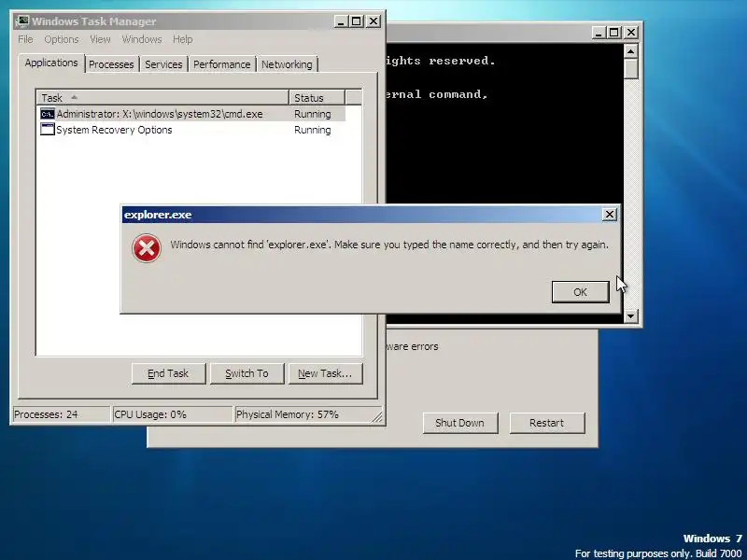
Task: Click 'ights reserved.' text in command prompt
Action: 441,61
